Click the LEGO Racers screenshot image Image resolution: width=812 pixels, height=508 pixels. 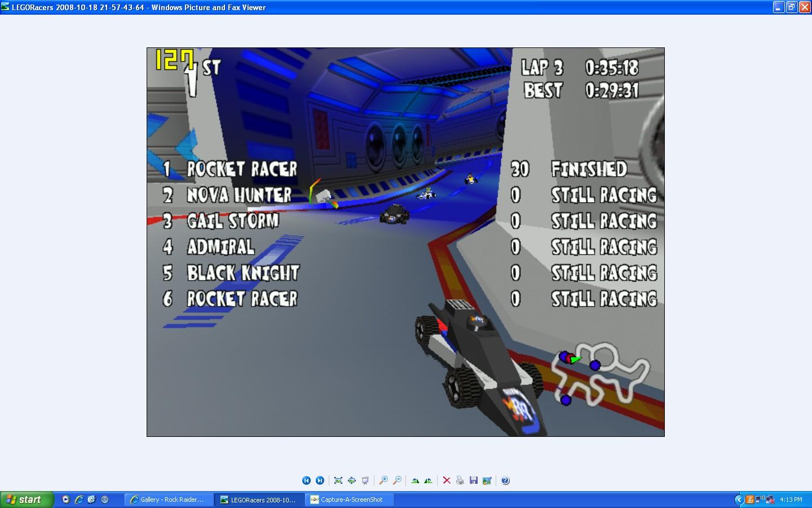405,242
